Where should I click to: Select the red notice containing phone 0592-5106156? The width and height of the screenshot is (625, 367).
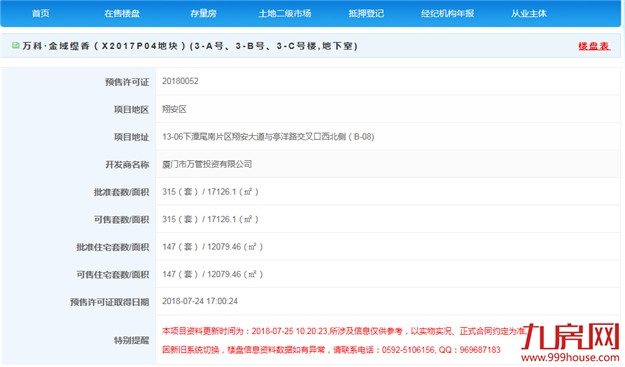pyautogui.click(x=331, y=350)
